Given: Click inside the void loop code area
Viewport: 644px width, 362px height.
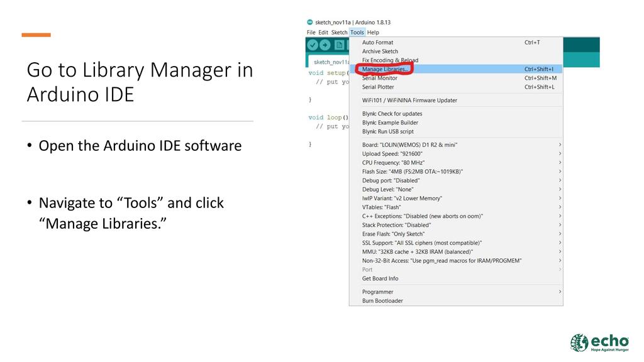Looking at the screenshot, I should pyautogui.click(x=327, y=126).
